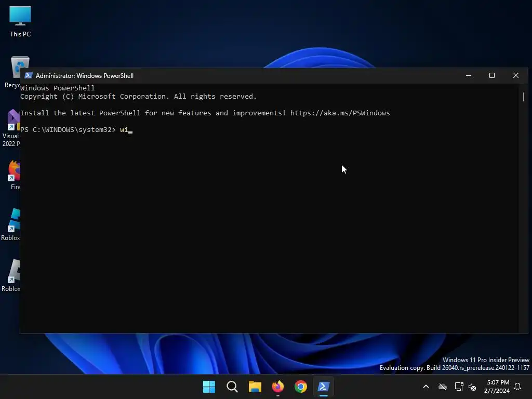Launch File Explorer from taskbar
The height and width of the screenshot is (399, 532).
pos(255,387)
